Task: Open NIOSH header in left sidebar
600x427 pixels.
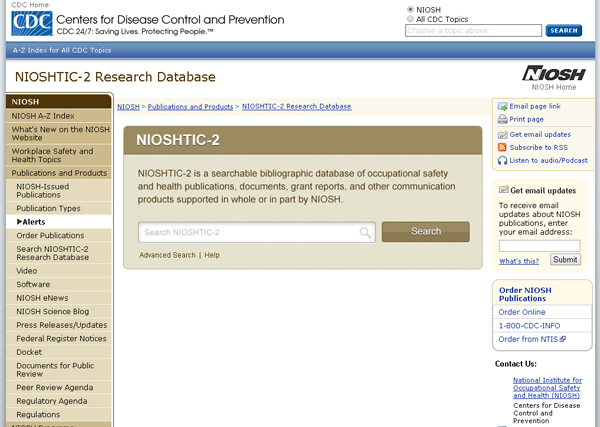Action: (x=59, y=101)
